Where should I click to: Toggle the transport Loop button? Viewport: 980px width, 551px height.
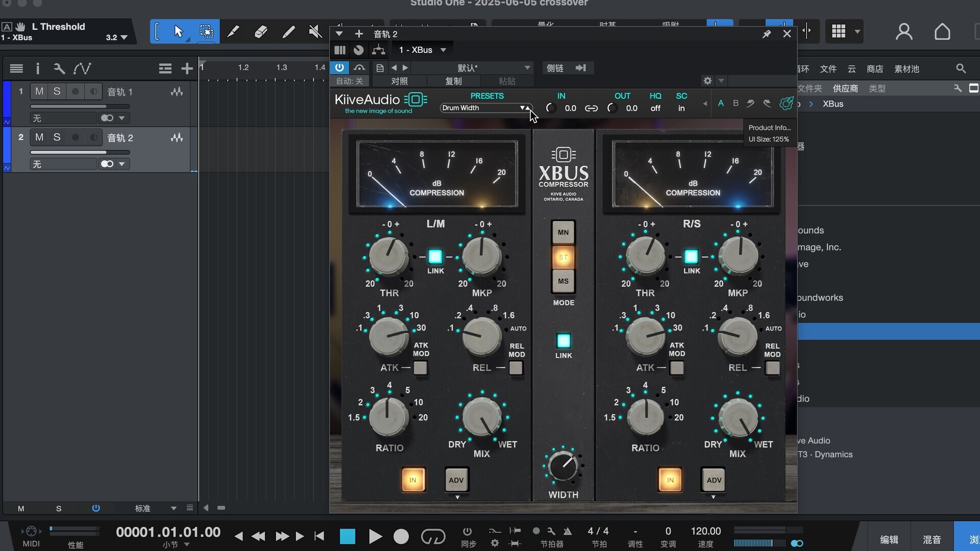(433, 536)
